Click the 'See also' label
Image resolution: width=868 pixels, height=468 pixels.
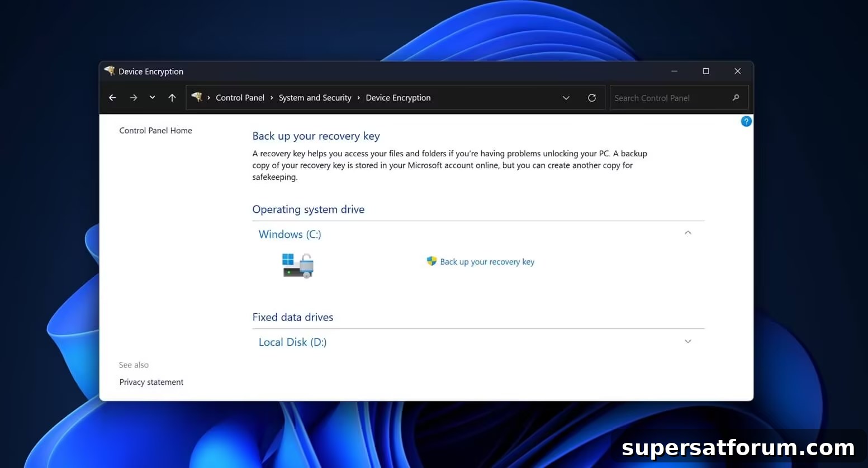(x=134, y=365)
